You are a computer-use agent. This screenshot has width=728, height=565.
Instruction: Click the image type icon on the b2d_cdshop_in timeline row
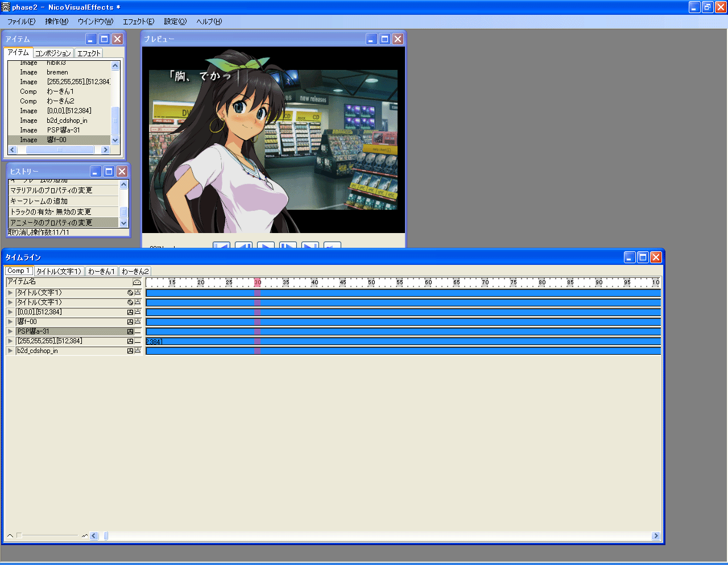point(130,351)
